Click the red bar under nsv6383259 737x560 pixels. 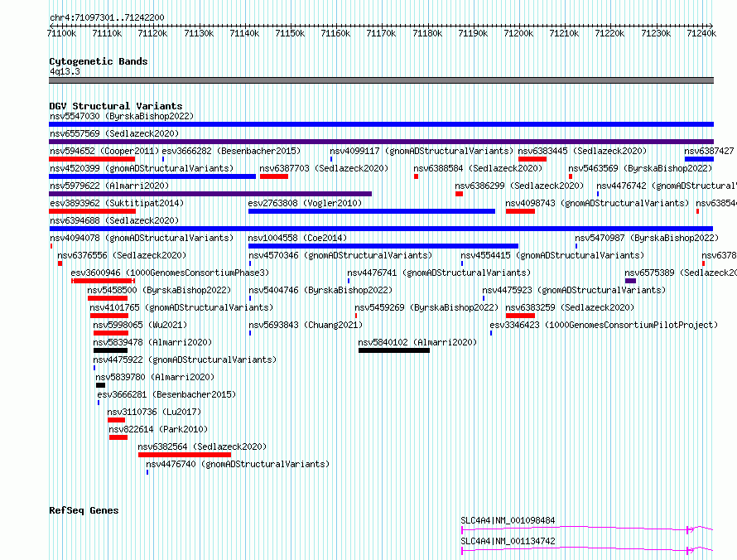[520, 316]
